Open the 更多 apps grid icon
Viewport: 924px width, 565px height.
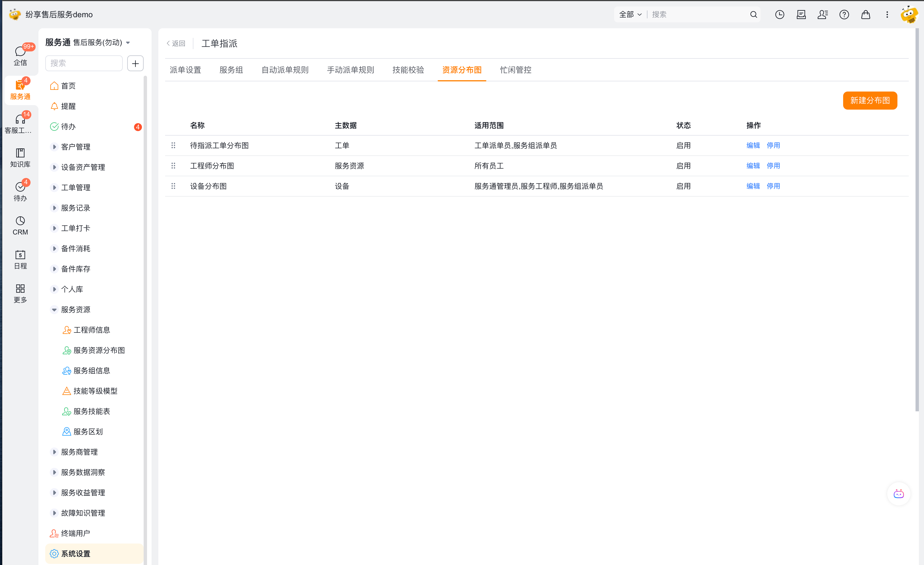tap(20, 293)
